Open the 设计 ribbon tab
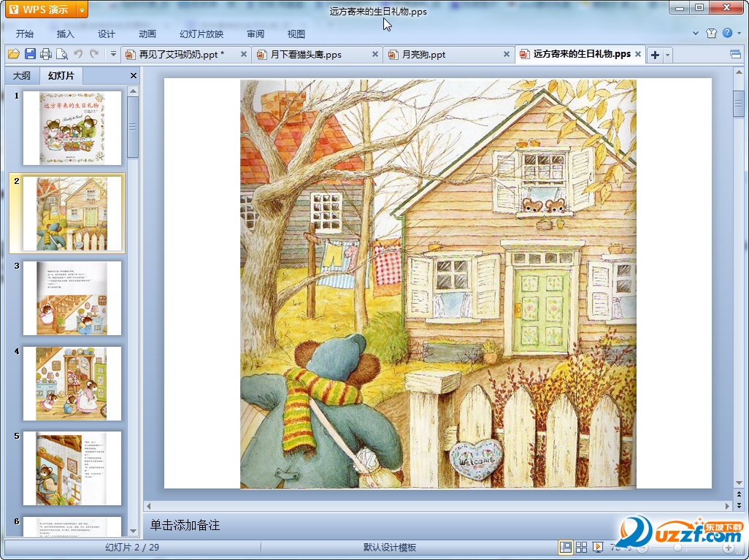This screenshot has height=560, width=749. click(x=106, y=34)
